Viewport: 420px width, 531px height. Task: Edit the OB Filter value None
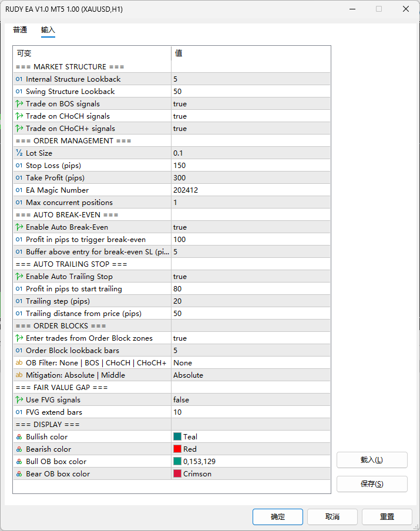(x=251, y=362)
